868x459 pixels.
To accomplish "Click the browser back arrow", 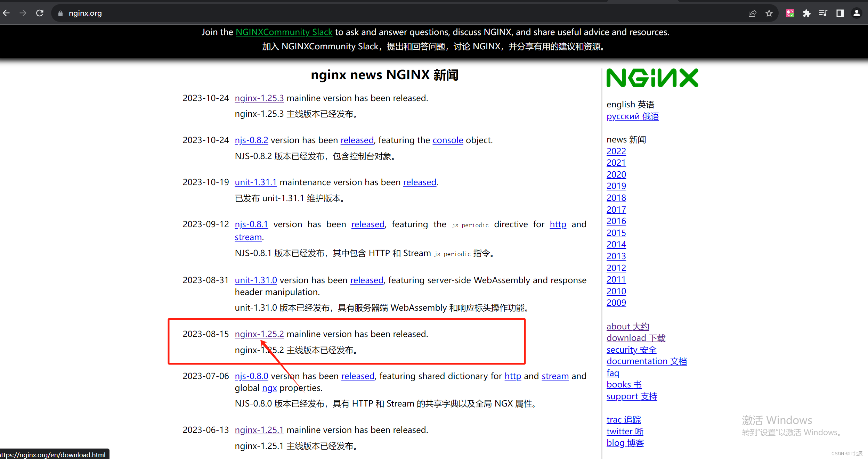I will click(6, 13).
